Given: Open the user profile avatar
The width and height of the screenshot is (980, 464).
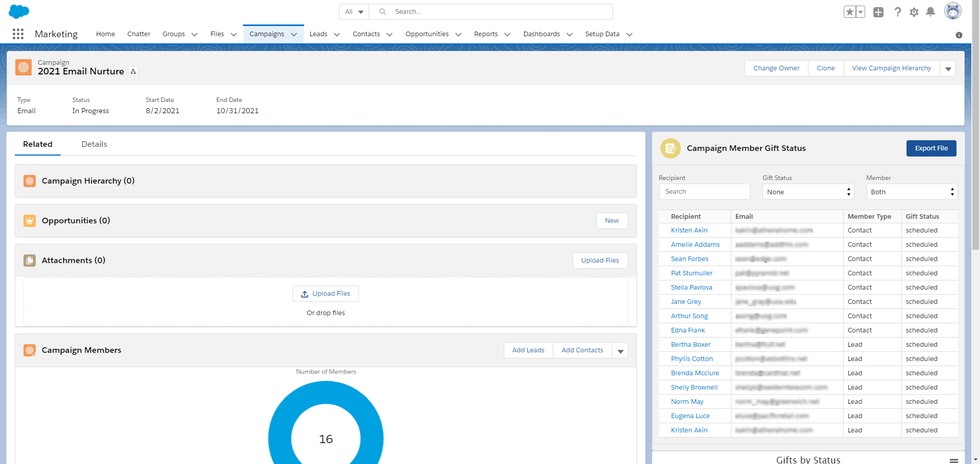Looking at the screenshot, I should [x=952, y=11].
